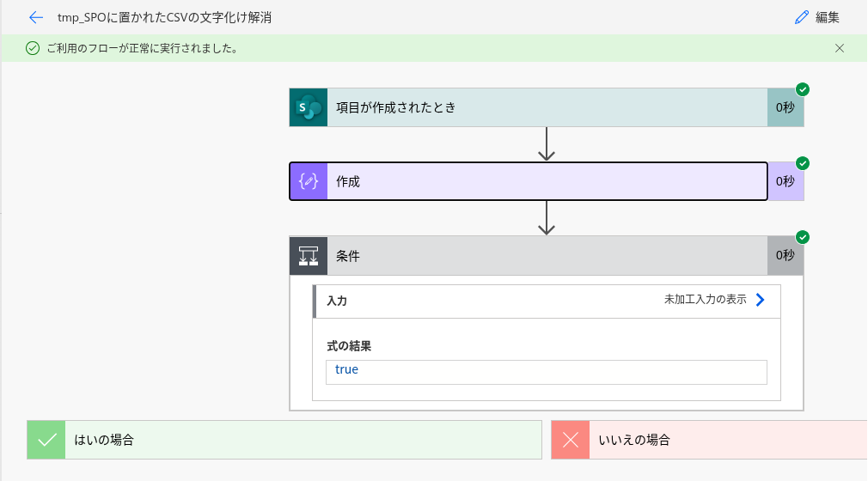
Task: Click the 0秒 duration on 条件 step
Action: point(785,255)
